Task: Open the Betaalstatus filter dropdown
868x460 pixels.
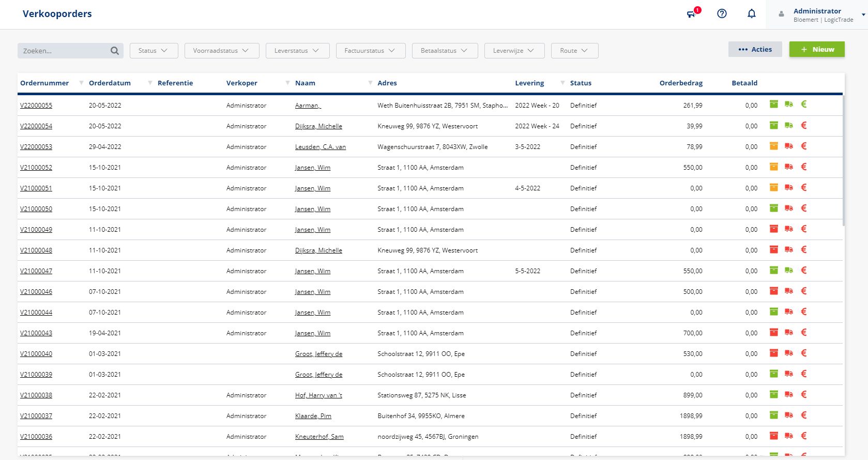Action: point(445,51)
